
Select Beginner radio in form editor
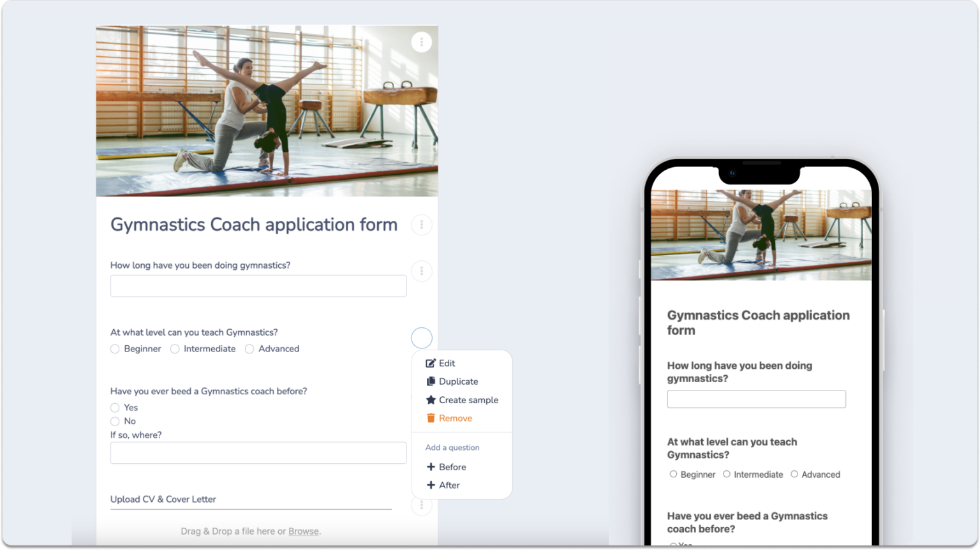tap(115, 349)
